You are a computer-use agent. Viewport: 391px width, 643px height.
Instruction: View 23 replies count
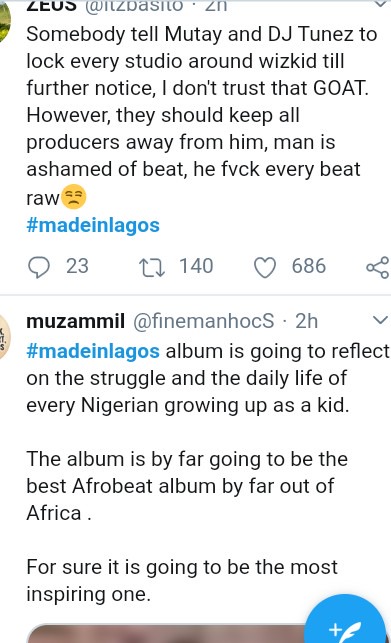(x=77, y=266)
